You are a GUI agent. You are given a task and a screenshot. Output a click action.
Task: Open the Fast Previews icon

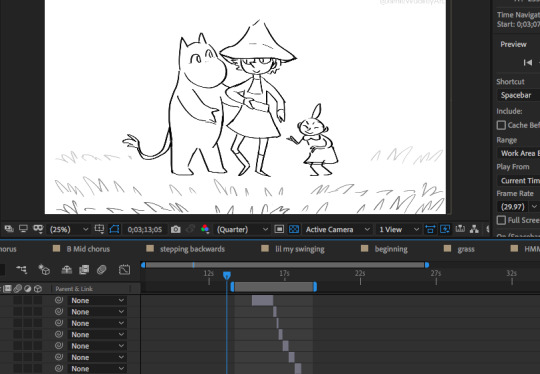click(x=445, y=229)
